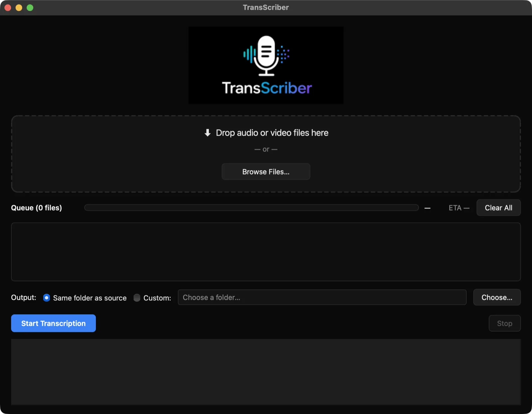Zoom the window with green button
The height and width of the screenshot is (414, 532).
tap(30, 8)
